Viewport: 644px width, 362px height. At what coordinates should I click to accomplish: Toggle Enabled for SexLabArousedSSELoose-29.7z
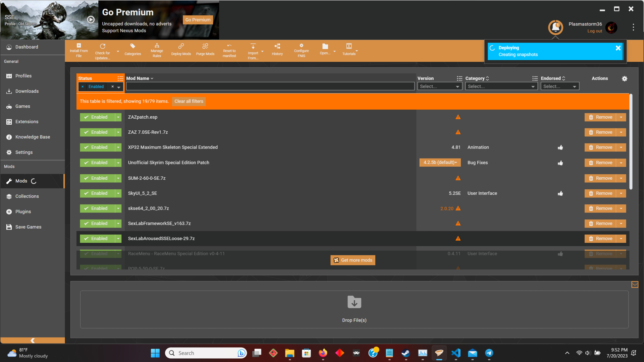point(97,238)
